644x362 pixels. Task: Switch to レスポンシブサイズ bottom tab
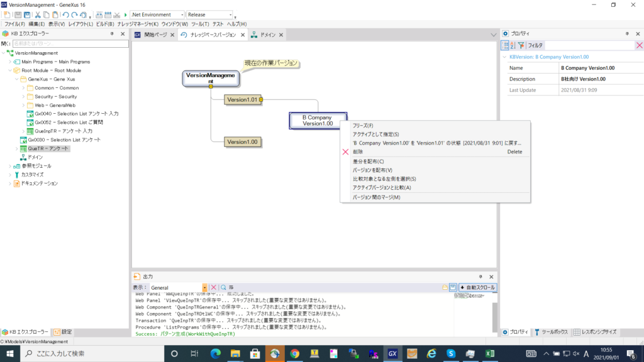[595, 332]
